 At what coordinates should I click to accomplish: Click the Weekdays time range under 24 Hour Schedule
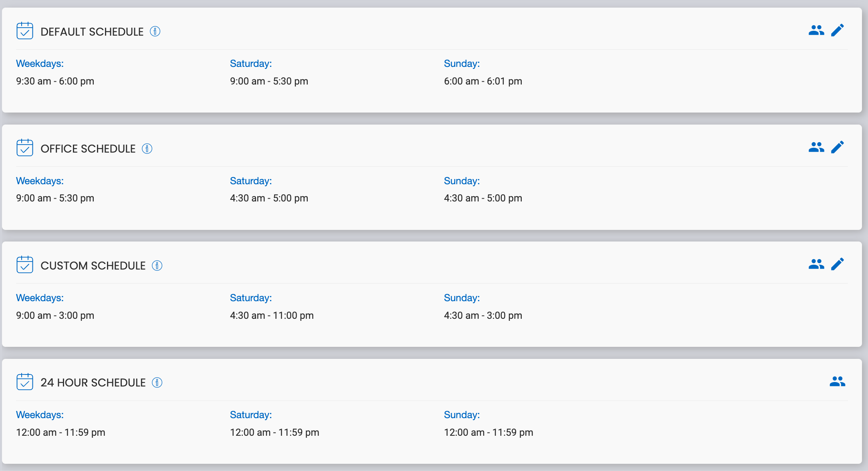61,432
